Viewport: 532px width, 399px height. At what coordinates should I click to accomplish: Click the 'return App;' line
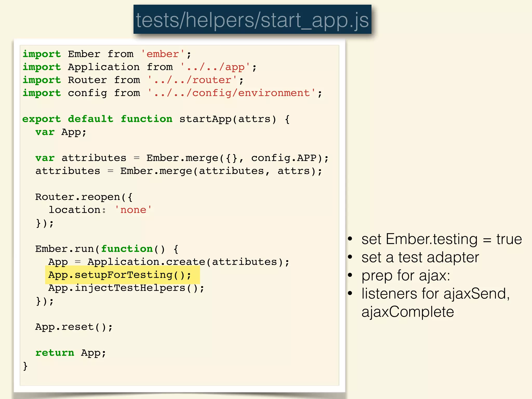71,353
